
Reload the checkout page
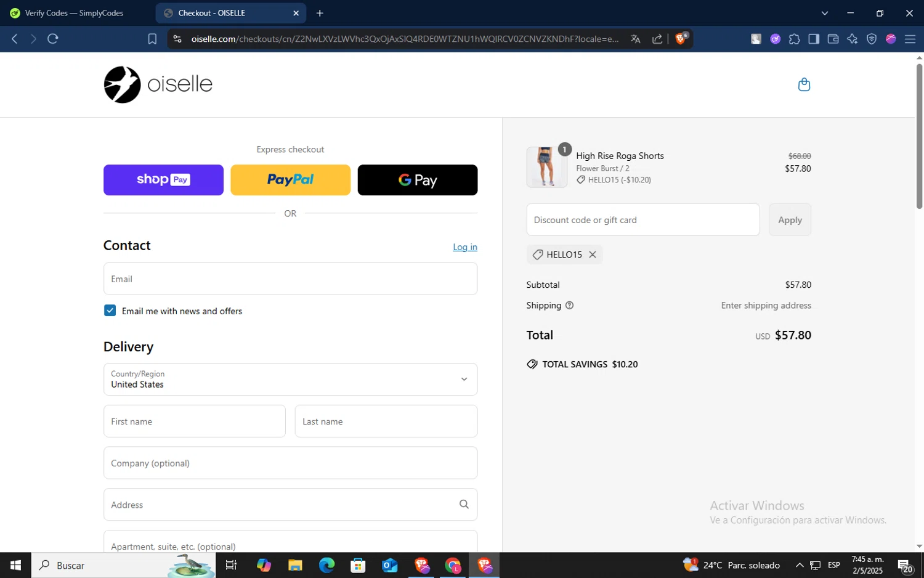pos(53,39)
